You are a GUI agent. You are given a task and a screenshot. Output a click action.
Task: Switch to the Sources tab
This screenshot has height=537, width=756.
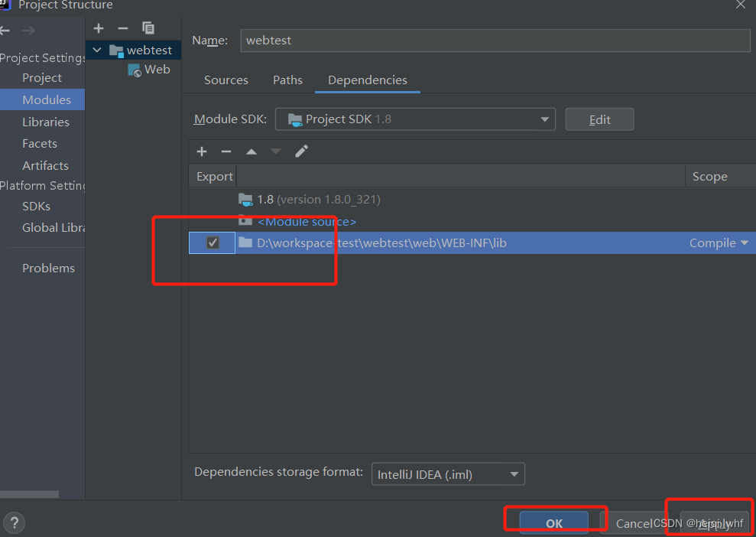pos(226,80)
